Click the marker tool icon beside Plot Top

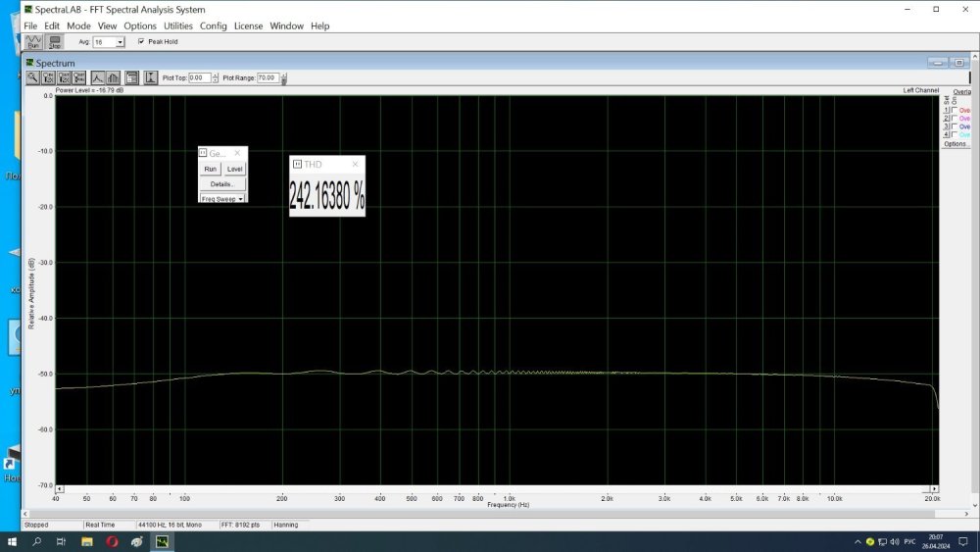[x=150, y=77]
